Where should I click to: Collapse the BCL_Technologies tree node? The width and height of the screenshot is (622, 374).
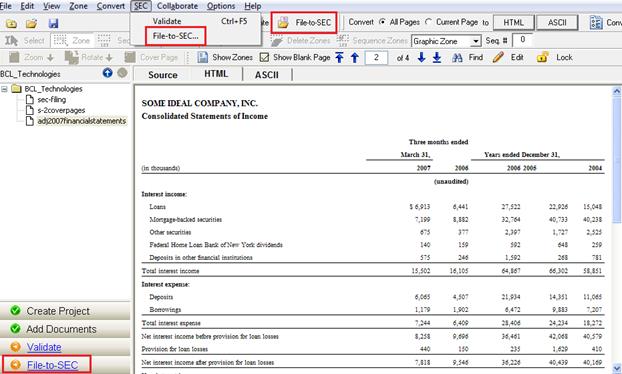pyautogui.click(x=4, y=89)
